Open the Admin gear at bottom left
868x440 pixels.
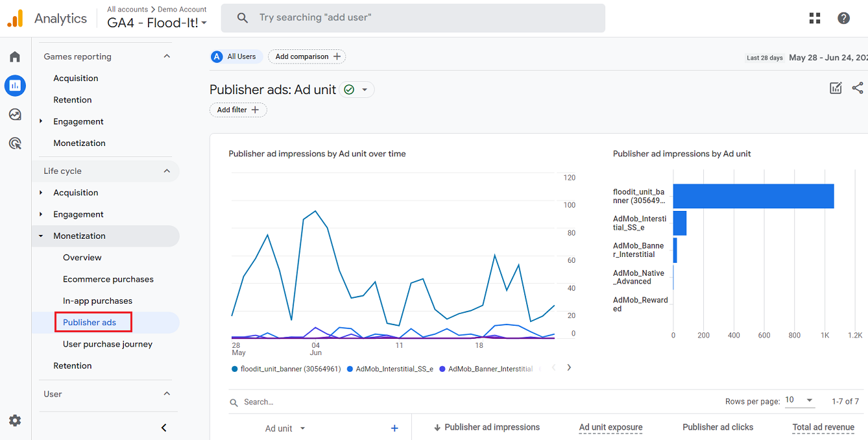point(14,421)
